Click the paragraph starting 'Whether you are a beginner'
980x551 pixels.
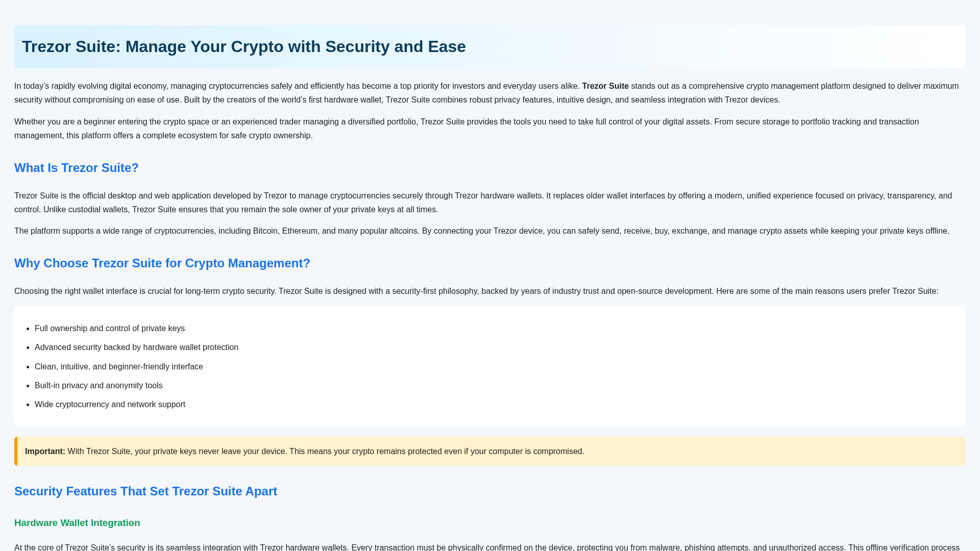tap(467, 129)
